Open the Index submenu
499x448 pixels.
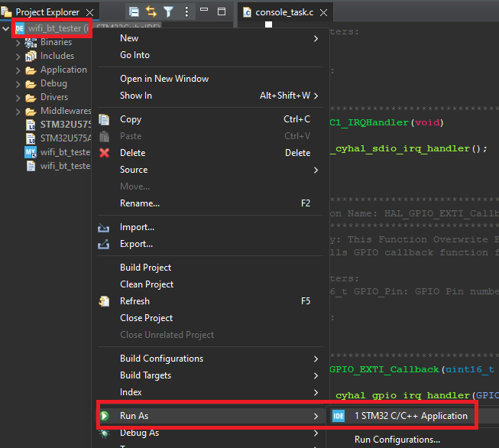coord(210,392)
